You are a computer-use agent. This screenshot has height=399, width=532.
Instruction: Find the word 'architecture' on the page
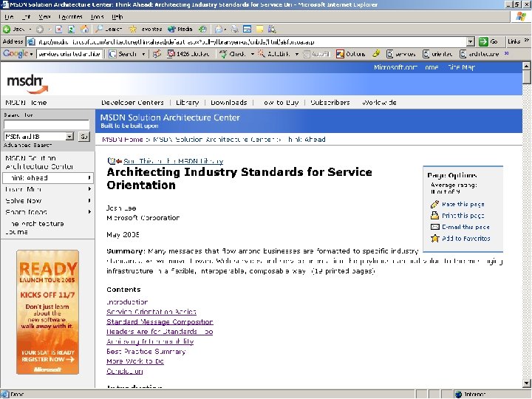(479, 54)
